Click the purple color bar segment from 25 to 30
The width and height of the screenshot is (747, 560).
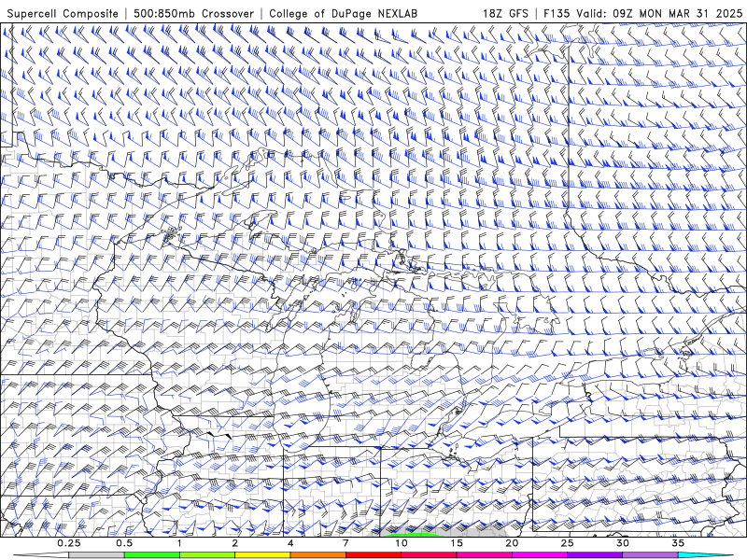coord(595,555)
